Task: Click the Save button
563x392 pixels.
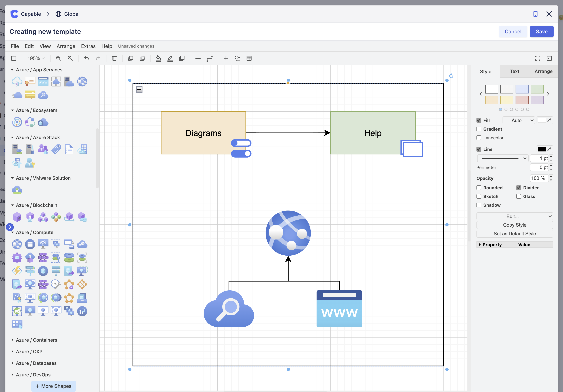Action: tap(541, 32)
